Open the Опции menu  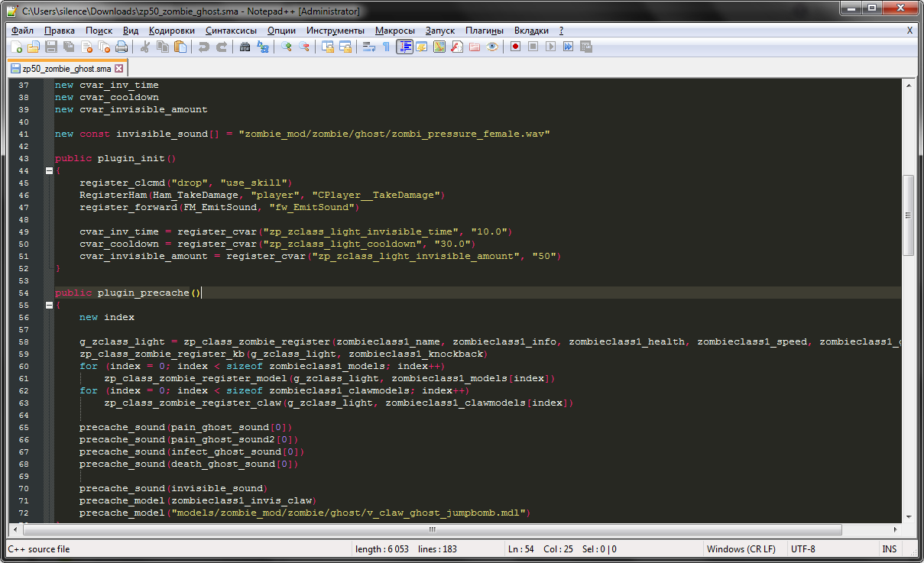(282, 31)
